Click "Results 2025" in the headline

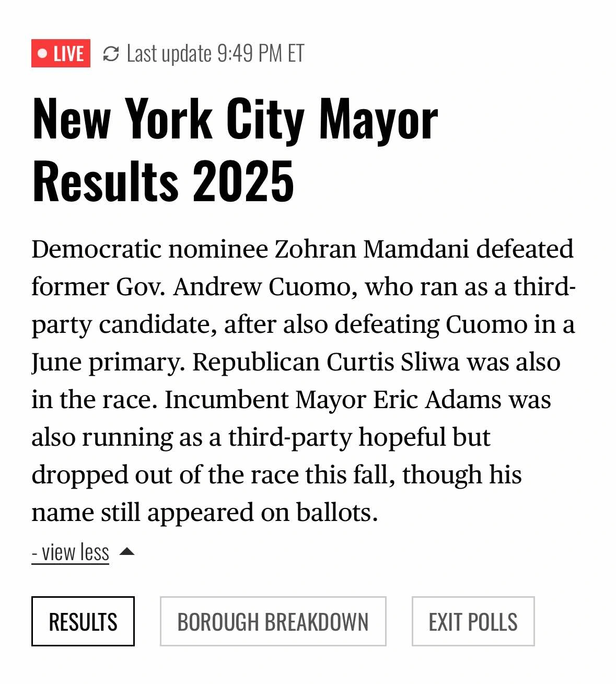pos(163,181)
